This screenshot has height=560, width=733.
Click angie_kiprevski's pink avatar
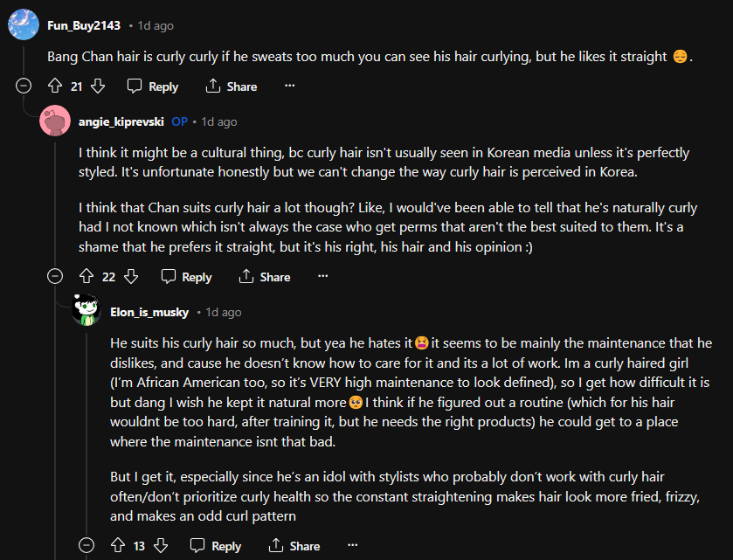[55, 121]
